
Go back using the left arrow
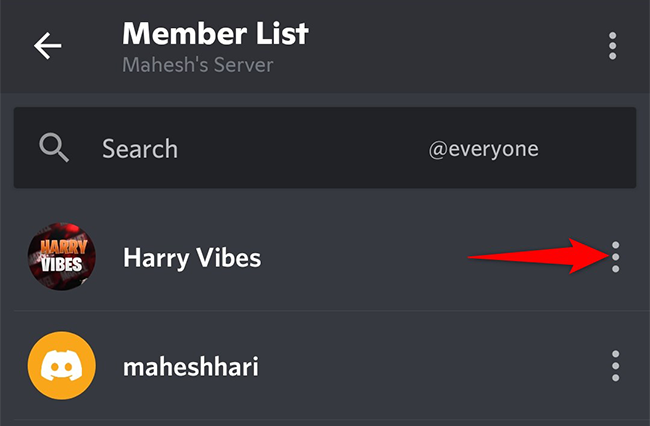(x=47, y=46)
